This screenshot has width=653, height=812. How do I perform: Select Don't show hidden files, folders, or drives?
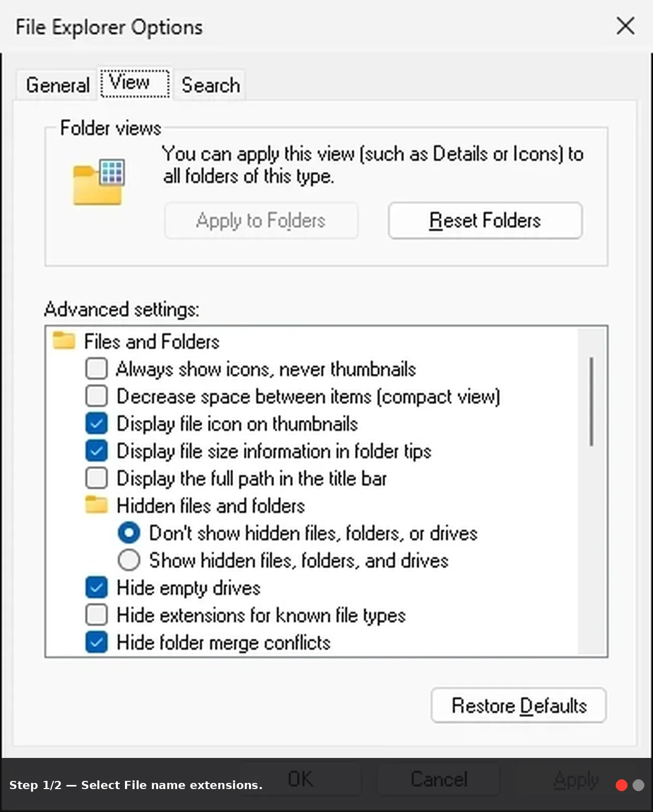129,533
